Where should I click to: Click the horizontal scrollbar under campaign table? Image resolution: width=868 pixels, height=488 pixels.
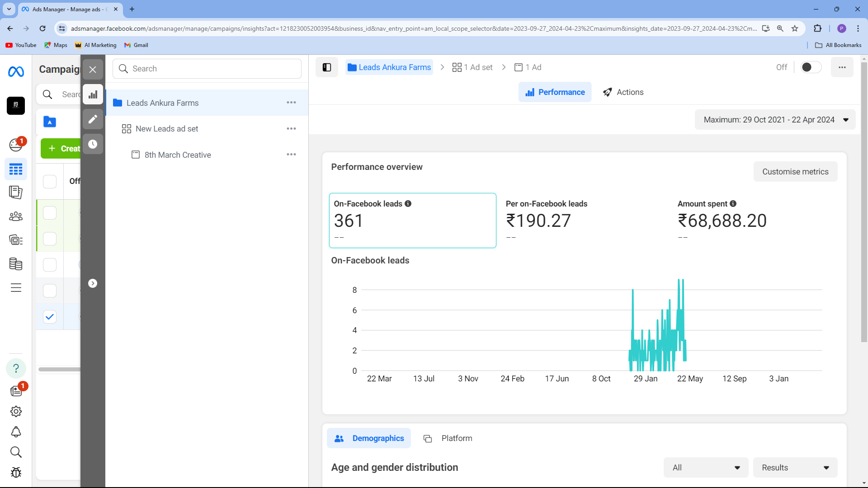[59, 369]
